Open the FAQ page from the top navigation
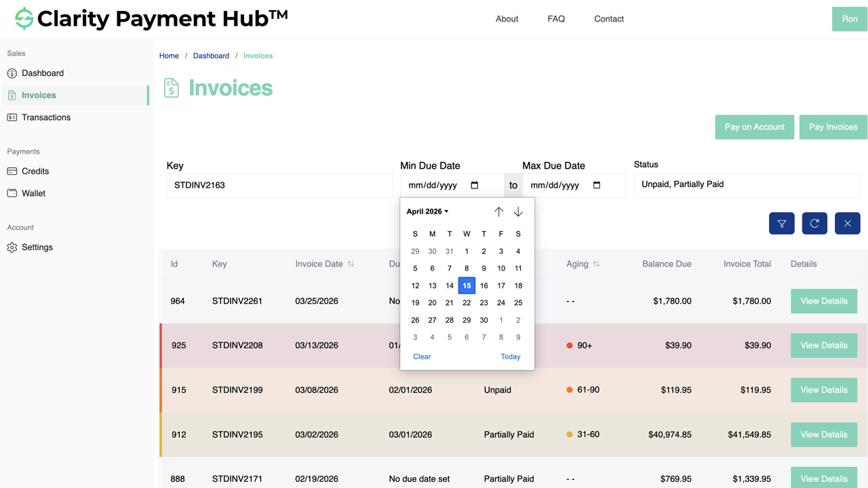Image resolution: width=868 pixels, height=488 pixels. (556, 18)
